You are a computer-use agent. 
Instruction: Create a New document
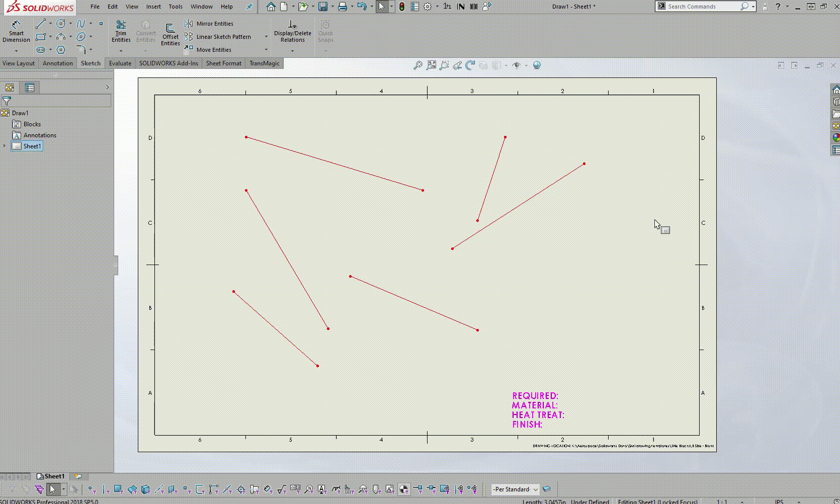pos(284,7)
